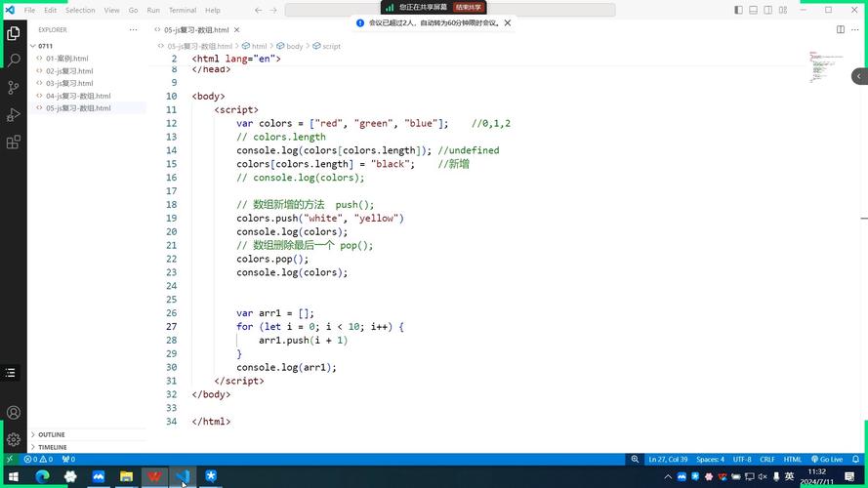Change line ending via CRLF
The height and width of the screenshot is (488, 868).
(767, 460)
